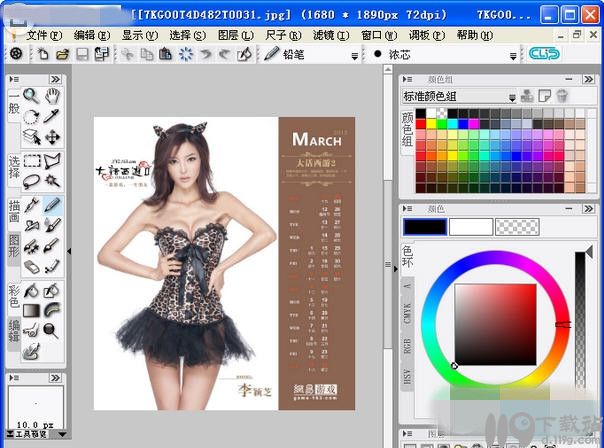Collapse the 颜色 panel with double chevron
The width and height of the screenshot is (604, 448).
588,209
